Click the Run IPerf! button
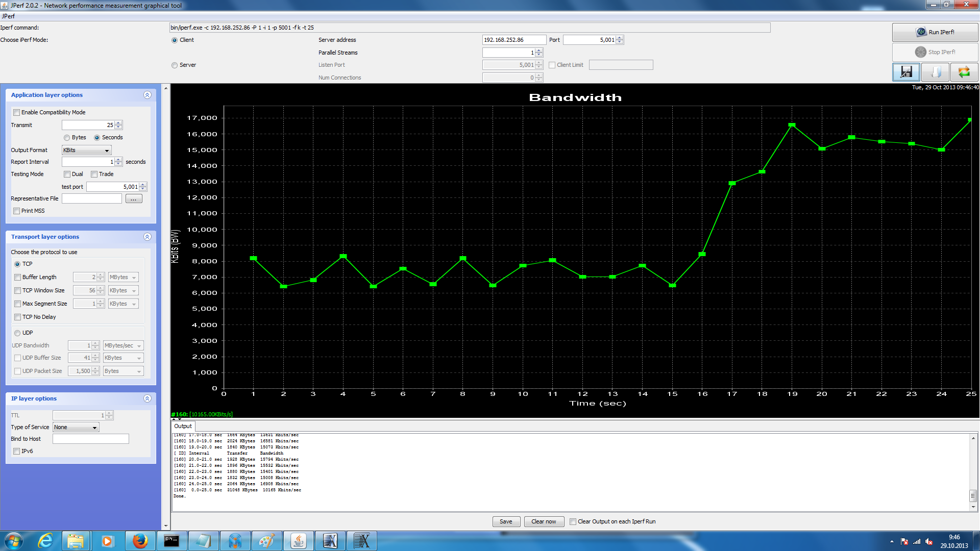Image resolution: width=980 pixels, height=551 pixels. 935,32
